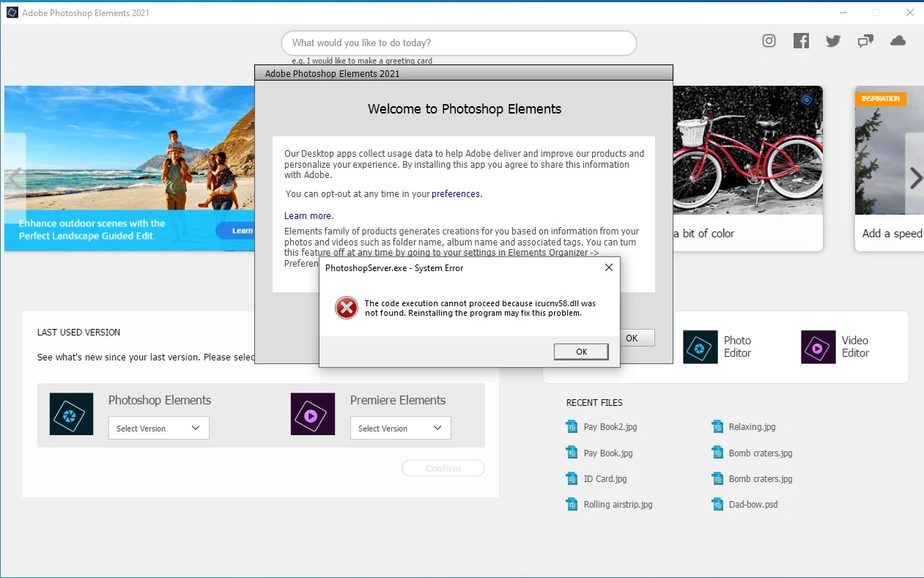Open the Twitter icon link

pos(833,41)
